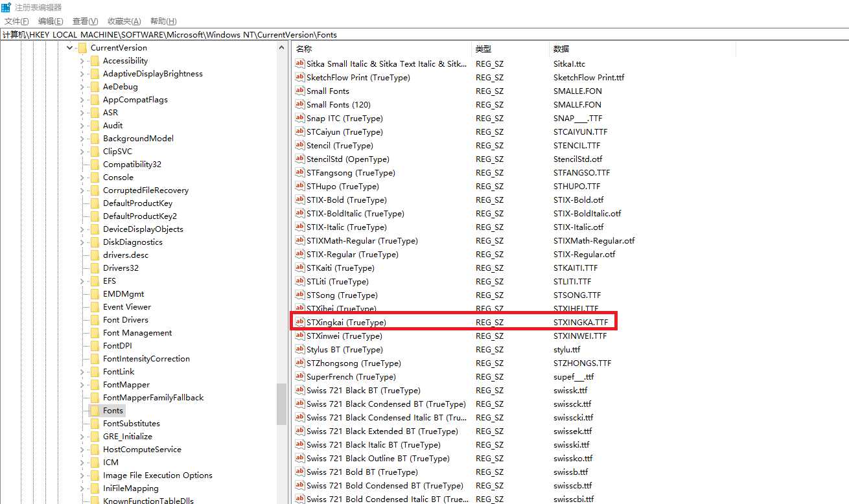
Task: Click the ab icon beside STXingkai
Action: (299, 322)
